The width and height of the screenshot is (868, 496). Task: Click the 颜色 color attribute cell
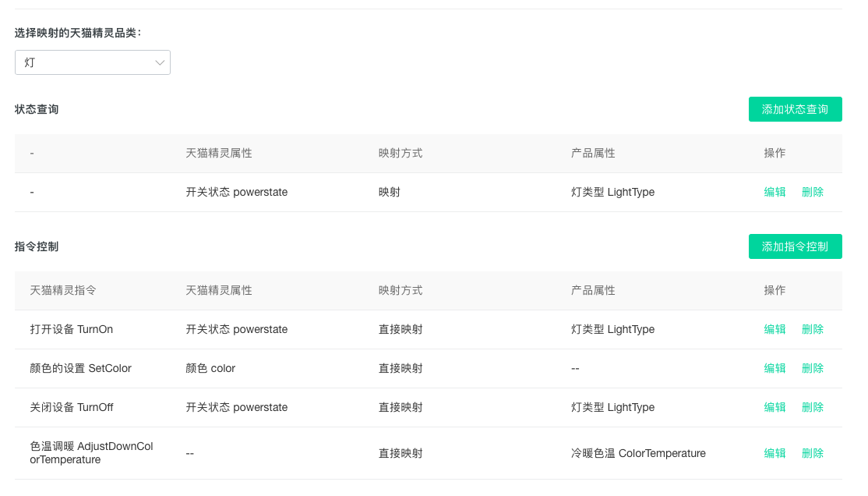210,369
